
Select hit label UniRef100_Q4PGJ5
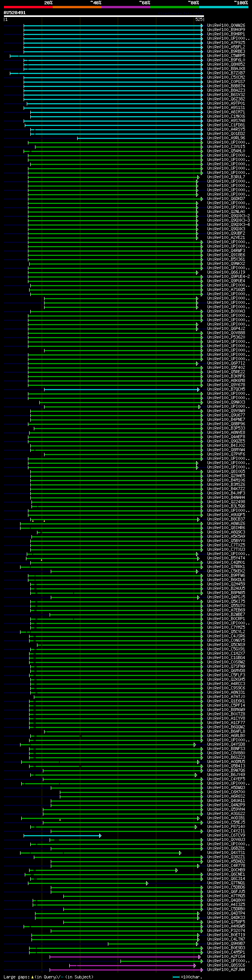click(226, 597)
